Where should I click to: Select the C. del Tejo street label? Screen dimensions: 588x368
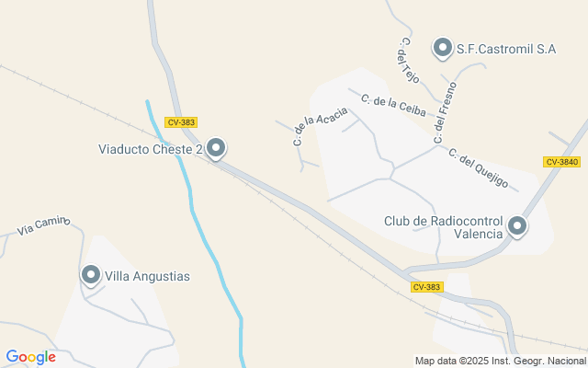click(x=409, y=61)
